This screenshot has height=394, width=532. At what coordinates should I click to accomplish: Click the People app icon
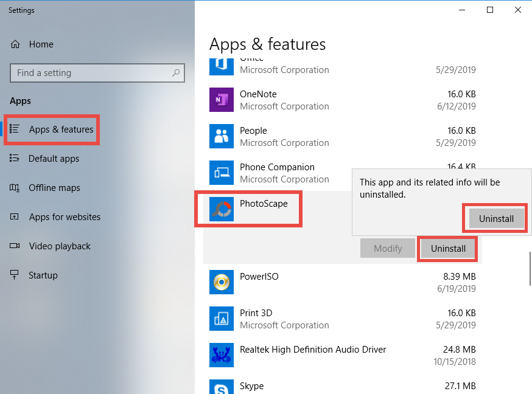pyautogui.click(x=222, y=136)
